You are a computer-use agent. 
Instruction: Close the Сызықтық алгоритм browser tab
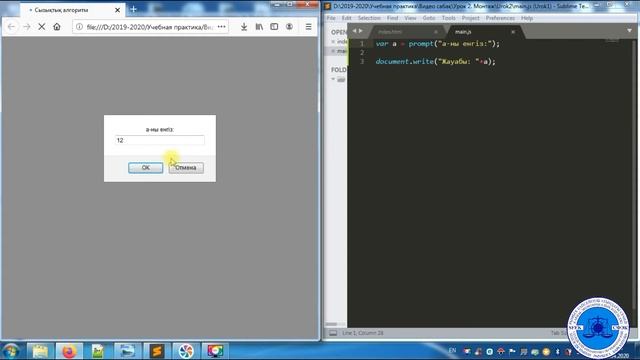tap(118, 10)
